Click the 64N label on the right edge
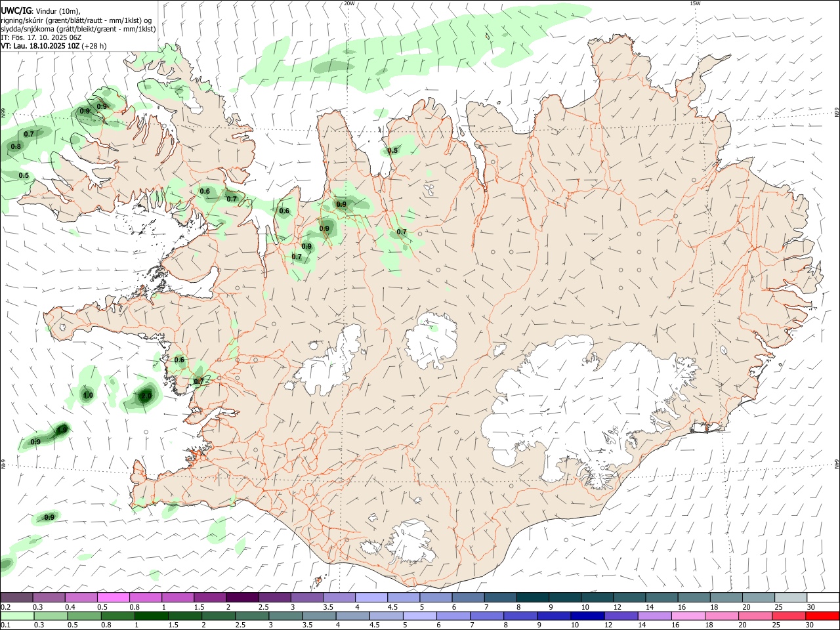This screenshot has height=630, width=840. pos(837,463)
